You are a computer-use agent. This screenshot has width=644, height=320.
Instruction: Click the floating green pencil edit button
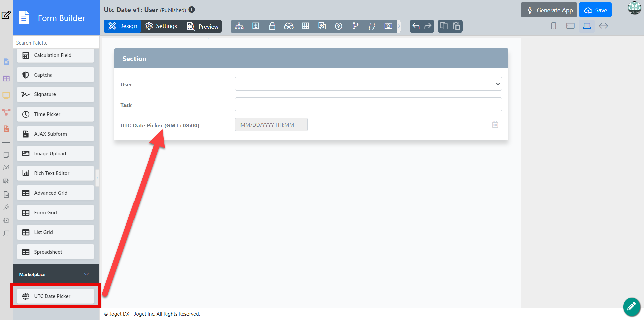coord(632,307)
